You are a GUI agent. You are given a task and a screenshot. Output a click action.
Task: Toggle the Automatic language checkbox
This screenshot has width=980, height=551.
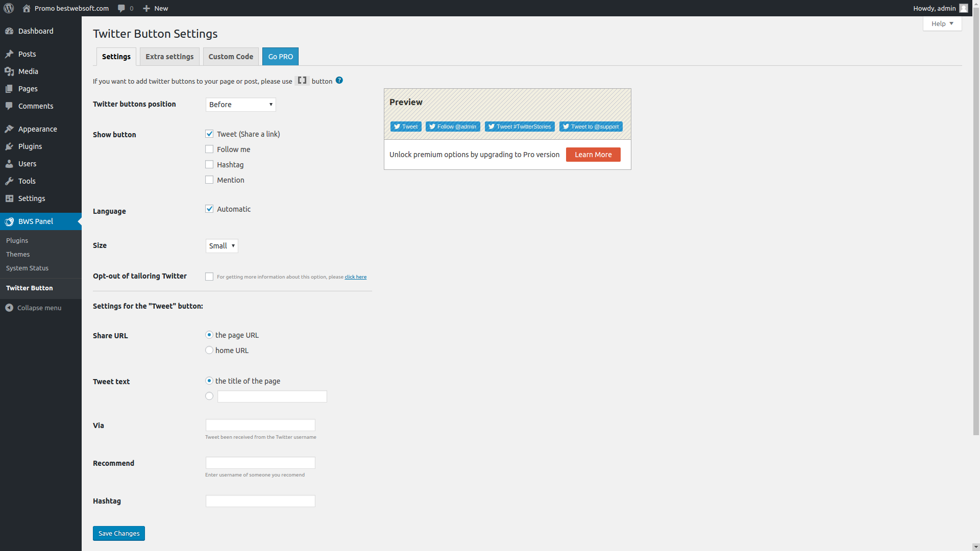(x=209, y=209)
